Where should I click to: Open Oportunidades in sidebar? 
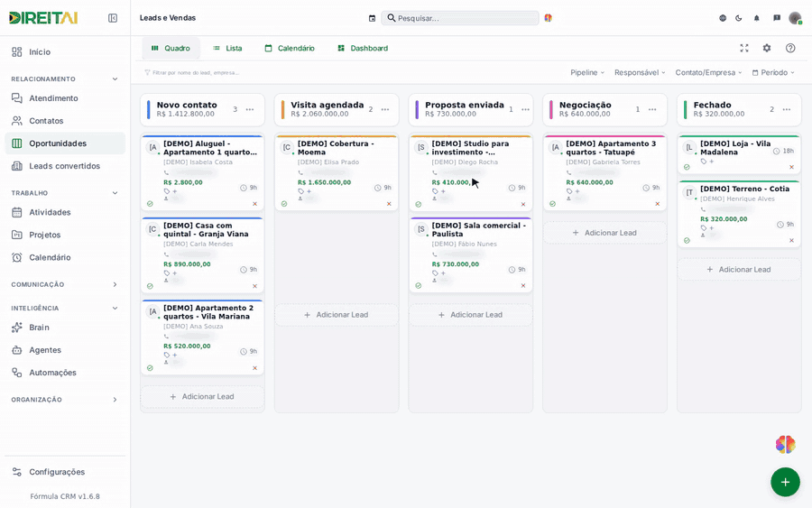(x=65, y=143)
